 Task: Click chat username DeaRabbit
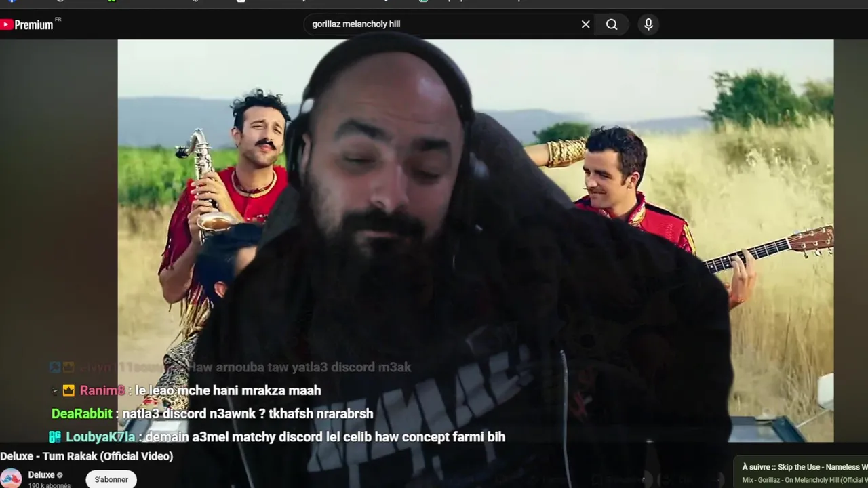(x=81, y=413)
